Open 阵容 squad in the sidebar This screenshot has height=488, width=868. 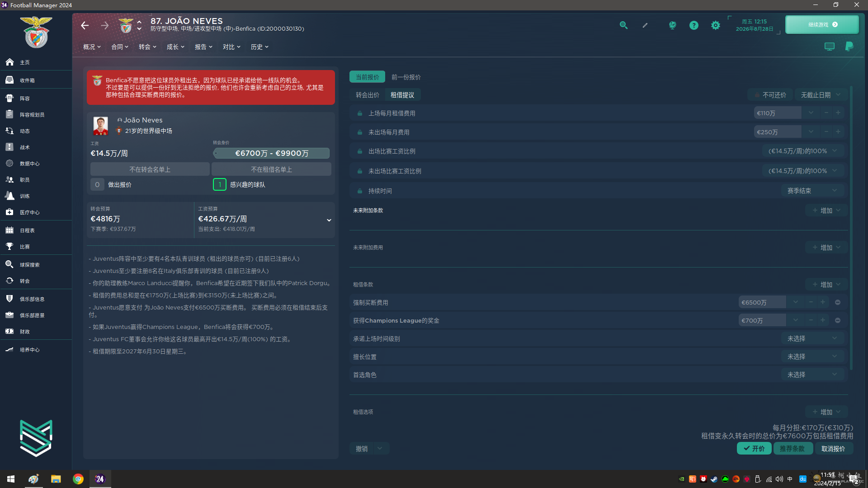[36, 99]
